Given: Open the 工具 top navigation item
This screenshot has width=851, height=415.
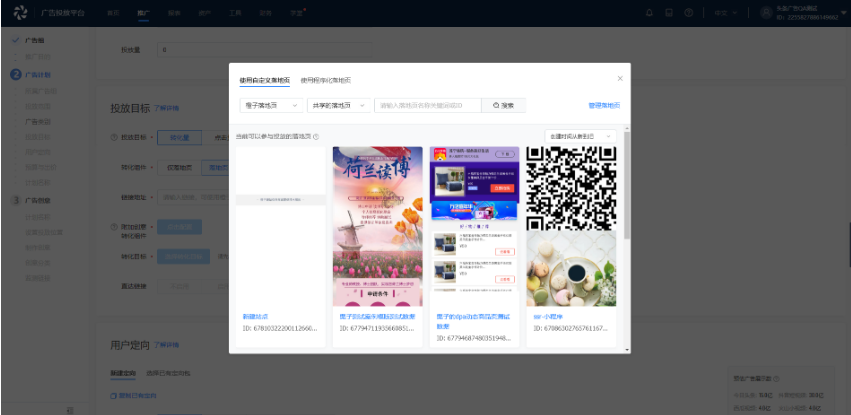Looking at the screenshot, I should pos(235,13).
